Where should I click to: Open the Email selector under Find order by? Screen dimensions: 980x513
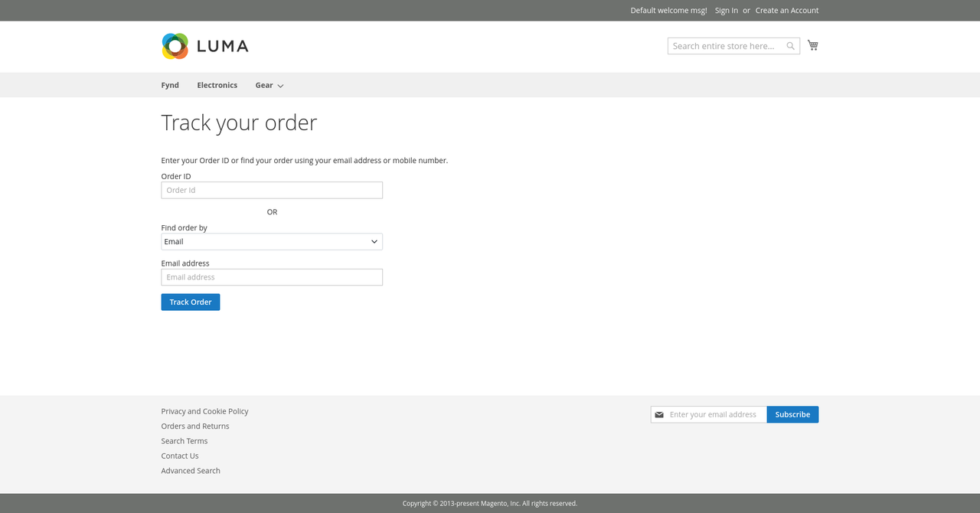[x=272, y=241]
